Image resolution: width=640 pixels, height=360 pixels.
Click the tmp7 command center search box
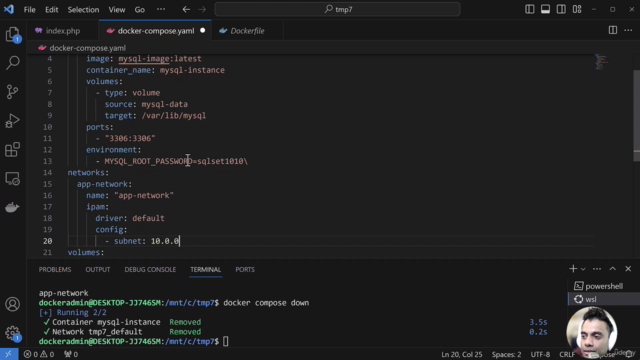pyautogui.click(x=338, y=9)
